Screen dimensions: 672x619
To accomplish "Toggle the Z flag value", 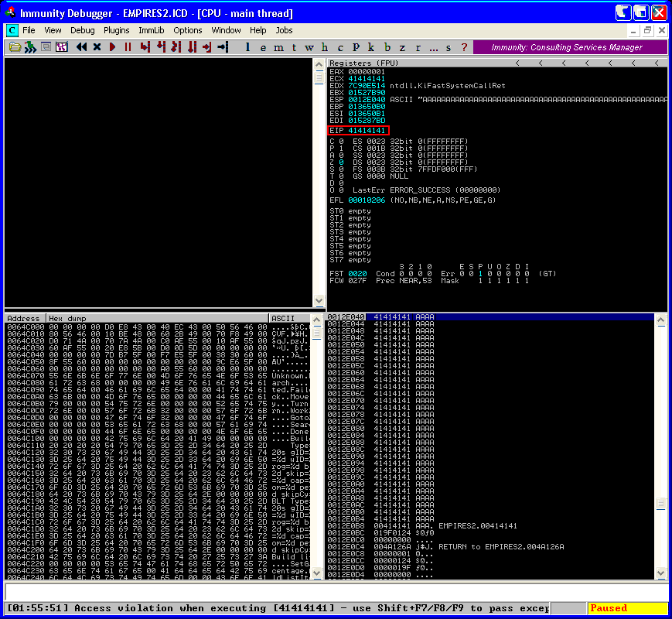I will click(341, 162).
